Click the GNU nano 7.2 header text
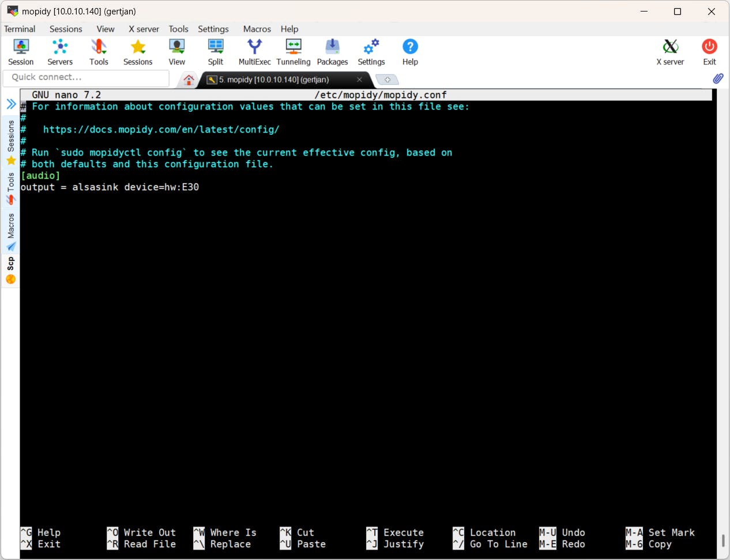The height and width of the screenshot is (560, 730). (x=66, y=95)
